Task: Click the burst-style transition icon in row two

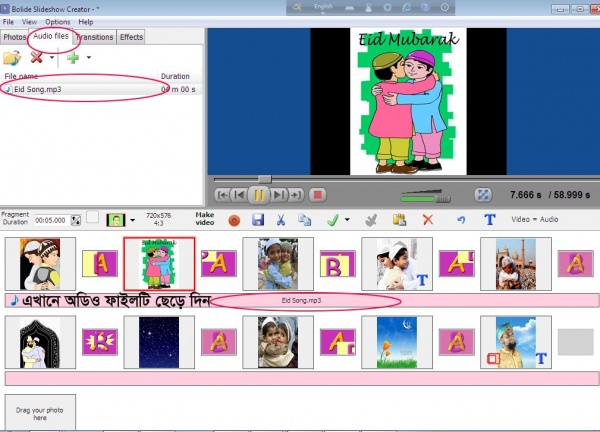Action: point(100,342)
